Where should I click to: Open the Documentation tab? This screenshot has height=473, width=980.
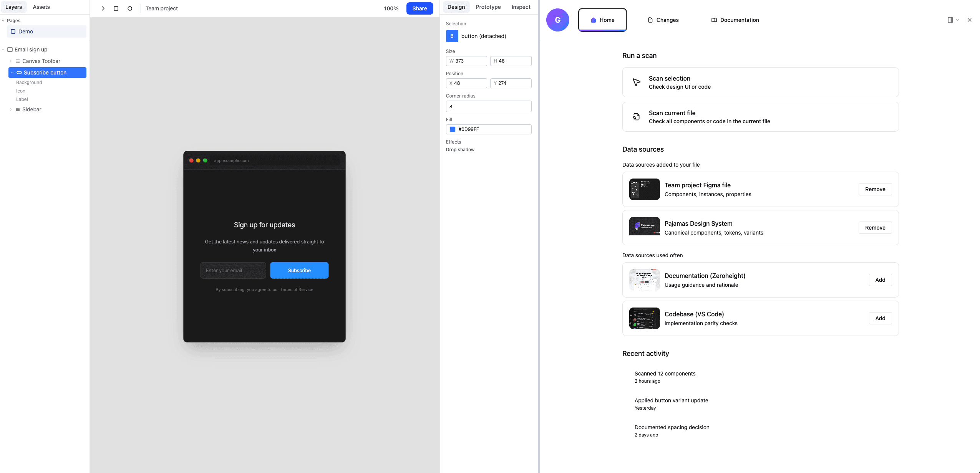[x=735, y=20]
